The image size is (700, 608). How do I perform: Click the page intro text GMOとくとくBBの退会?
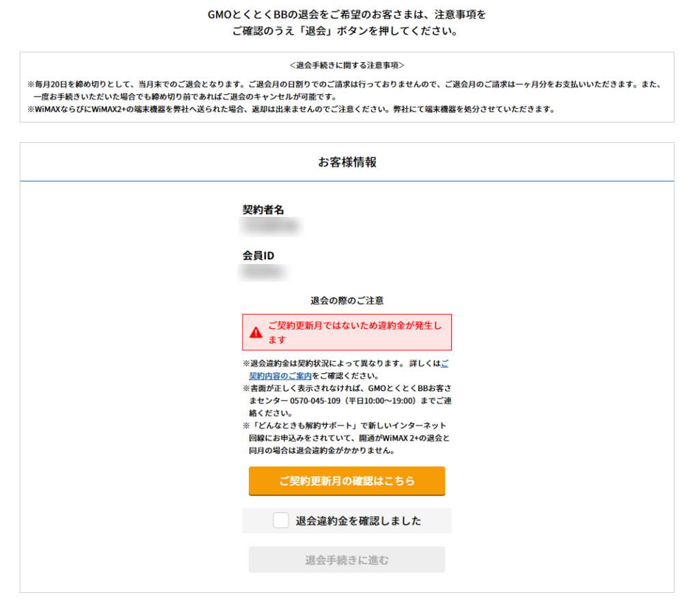(x=347, y=23)
